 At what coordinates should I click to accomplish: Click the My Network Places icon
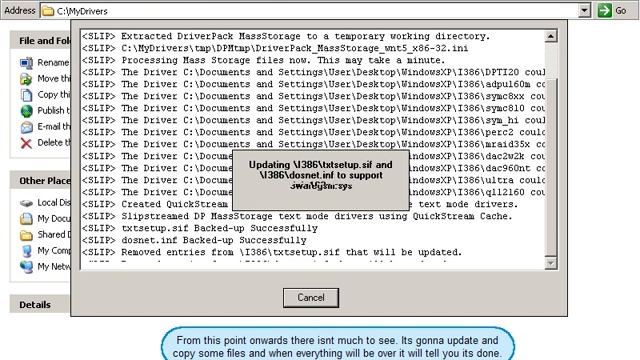point(26,267)
